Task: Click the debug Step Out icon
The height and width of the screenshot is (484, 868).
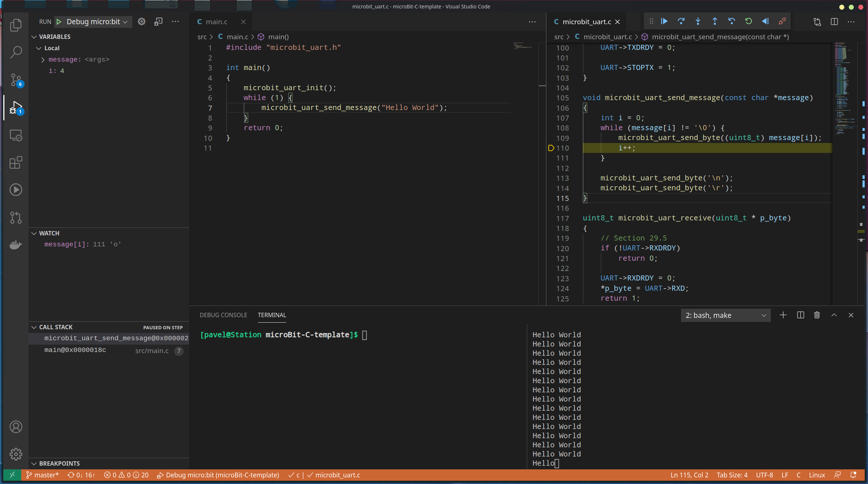Action: coord(715,21)
